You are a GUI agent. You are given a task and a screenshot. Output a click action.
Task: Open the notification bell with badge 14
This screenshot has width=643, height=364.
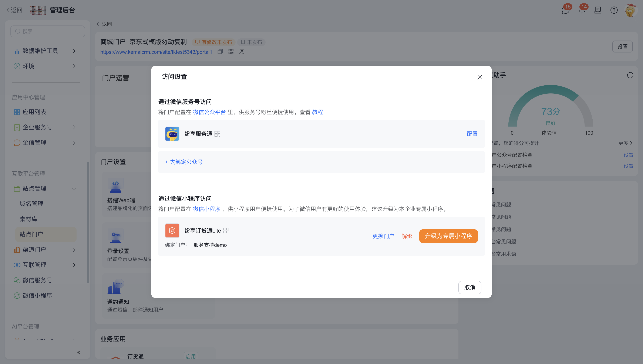[582, 10]
